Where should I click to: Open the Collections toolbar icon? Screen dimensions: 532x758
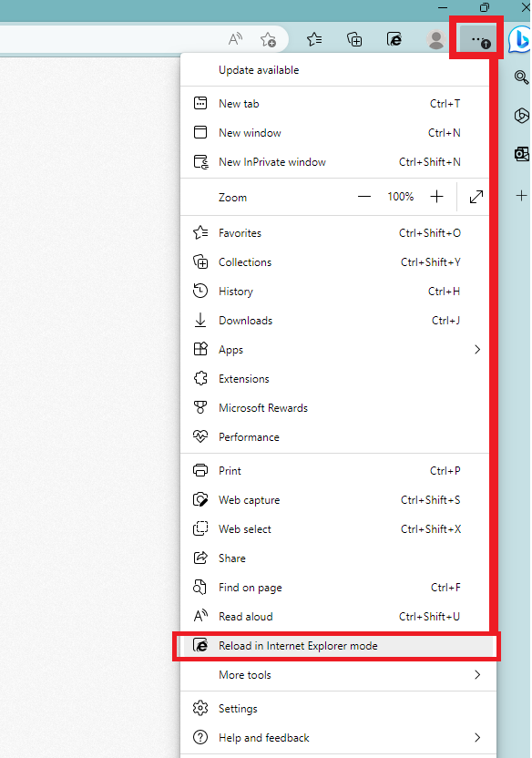point(354,39)
